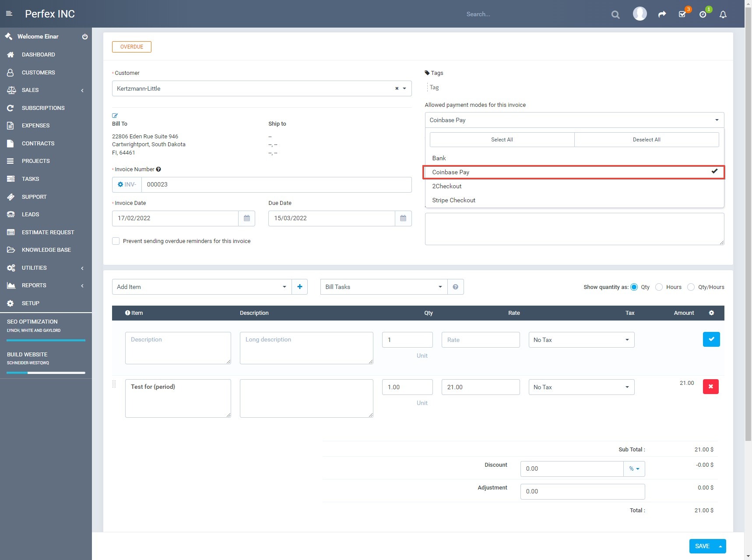Open the items table column settings gear
Image resolution: width=752 pixels, height=560 pixels.
[x=711, y=313]
